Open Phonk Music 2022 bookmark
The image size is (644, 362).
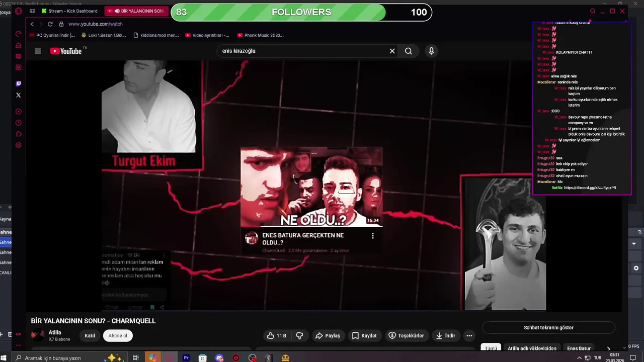[261, 35]
